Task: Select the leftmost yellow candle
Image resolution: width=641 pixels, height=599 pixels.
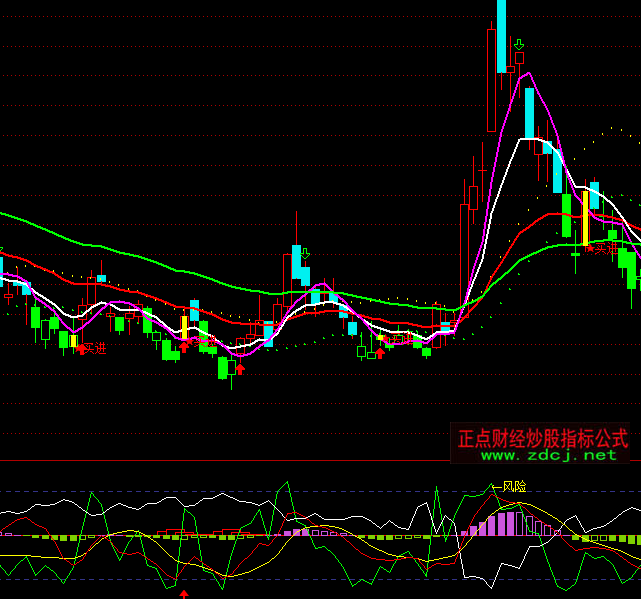Action: [x=73, y=341]
